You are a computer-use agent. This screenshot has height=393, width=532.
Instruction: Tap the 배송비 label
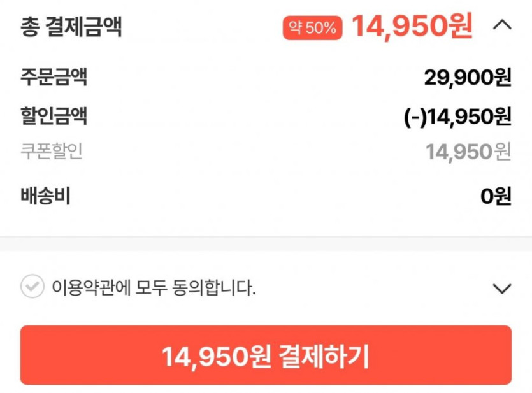pyautogui.click(x=45, y=196)
